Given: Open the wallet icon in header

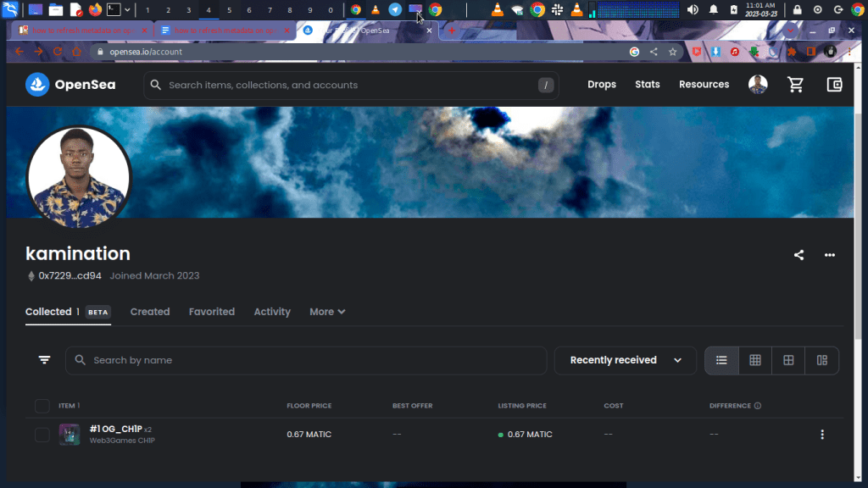Looking at the screenshot, I should [x=834, y=85].
